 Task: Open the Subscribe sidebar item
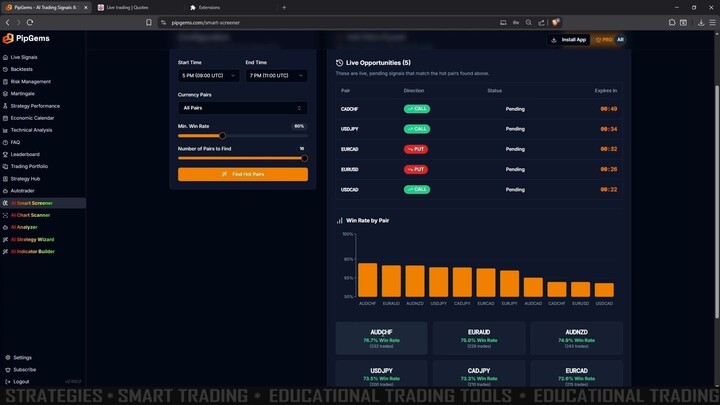[x=24, y=370]
